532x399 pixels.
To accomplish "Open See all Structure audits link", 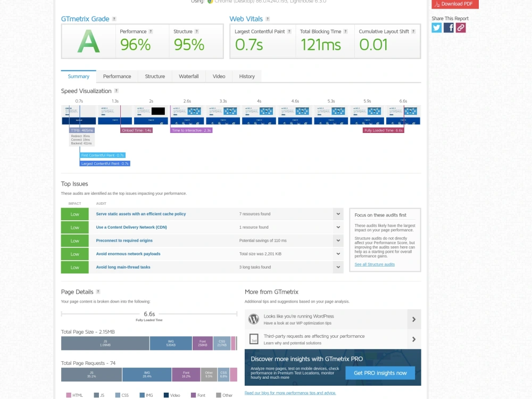I will 375,264.
